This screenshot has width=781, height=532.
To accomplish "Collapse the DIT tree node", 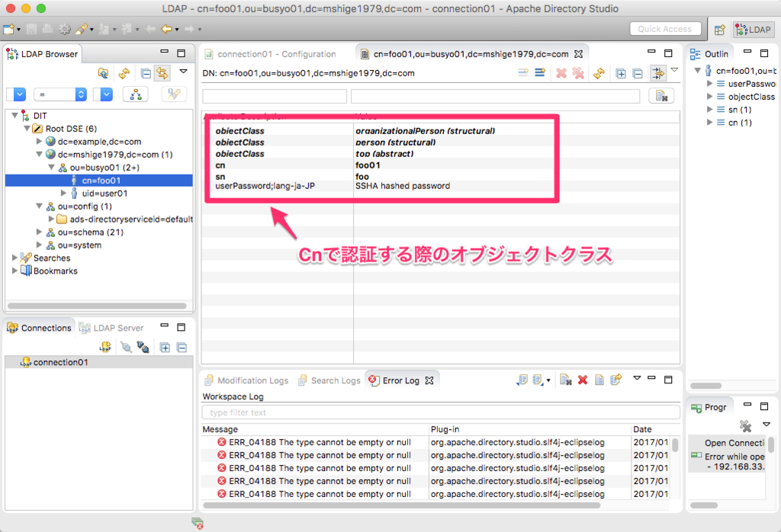I will [x=15, y=115].
